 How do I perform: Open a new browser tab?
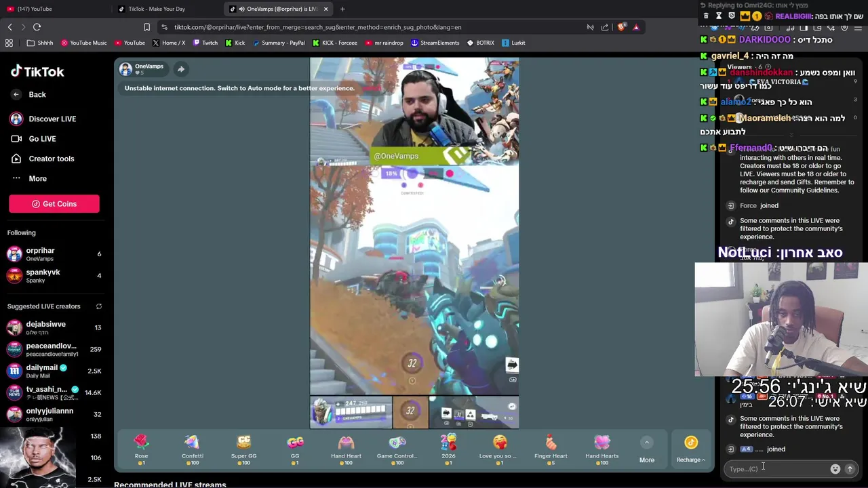342,9
